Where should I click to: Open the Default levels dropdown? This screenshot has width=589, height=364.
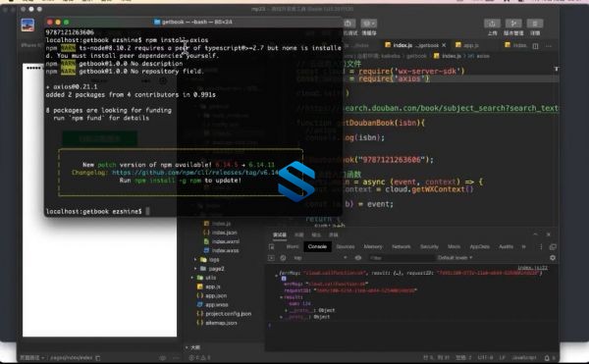pos(455,258)
